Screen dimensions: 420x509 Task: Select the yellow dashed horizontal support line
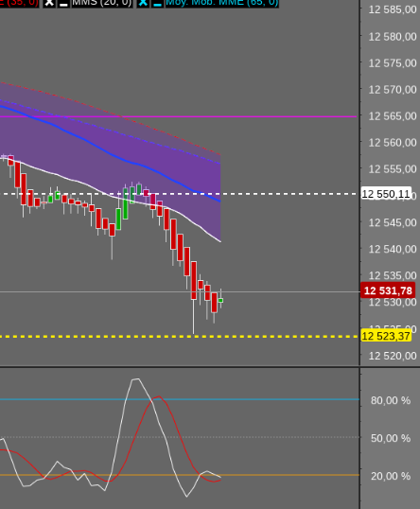[x=179, y=336]
